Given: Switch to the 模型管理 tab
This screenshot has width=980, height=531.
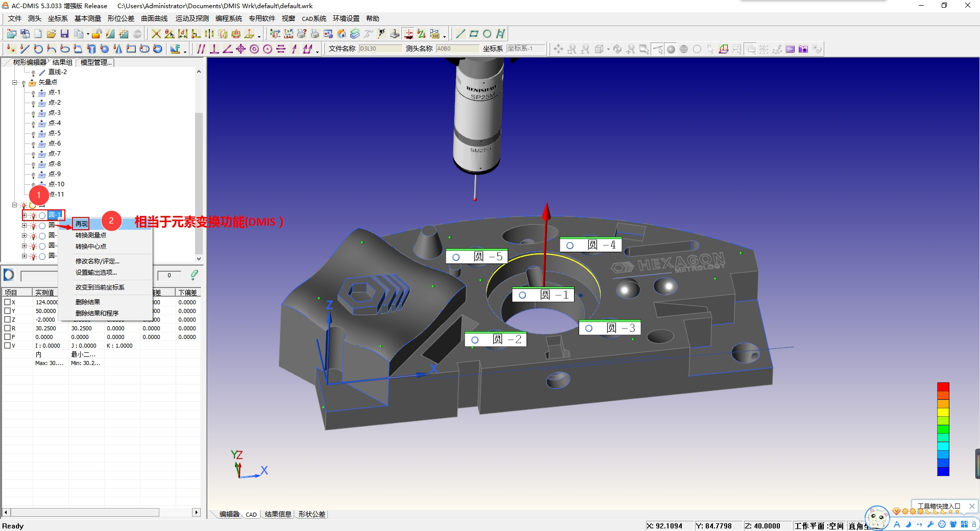Looking at the screenshot, I should coord(95,62).
